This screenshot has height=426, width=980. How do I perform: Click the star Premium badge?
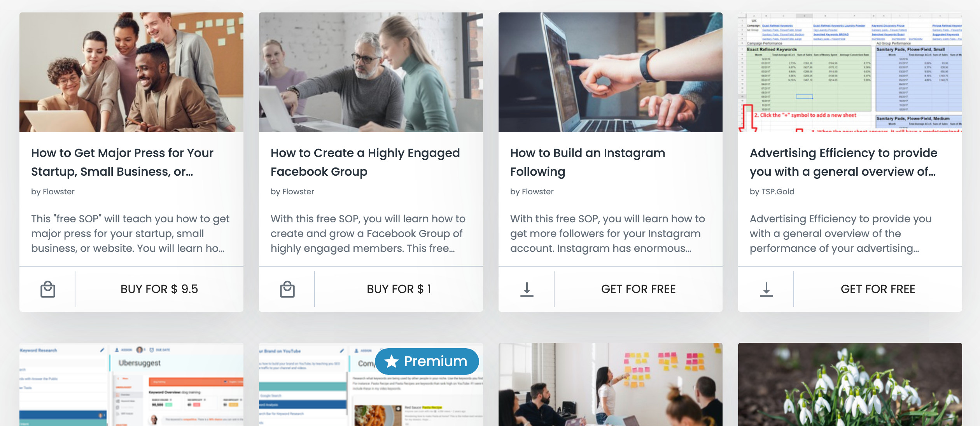[x=427, y=361]
